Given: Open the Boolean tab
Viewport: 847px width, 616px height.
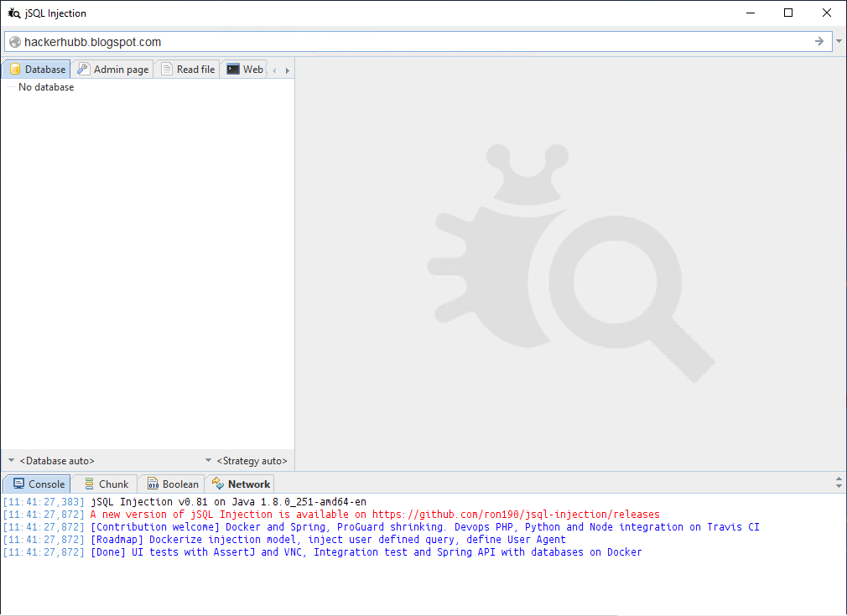Looking at the screenshot, I should coord(172,484).
